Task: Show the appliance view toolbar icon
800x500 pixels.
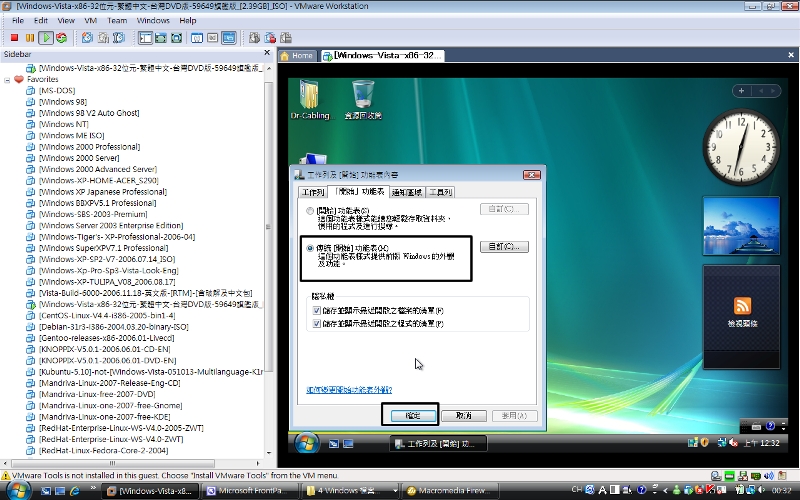Action: 213,38
